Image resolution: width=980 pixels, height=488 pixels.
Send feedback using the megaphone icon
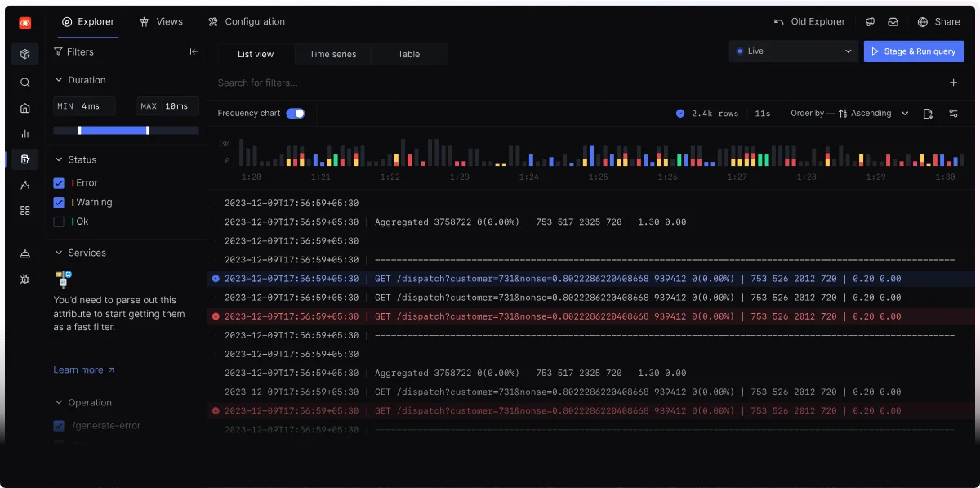[x=870, y=22]
